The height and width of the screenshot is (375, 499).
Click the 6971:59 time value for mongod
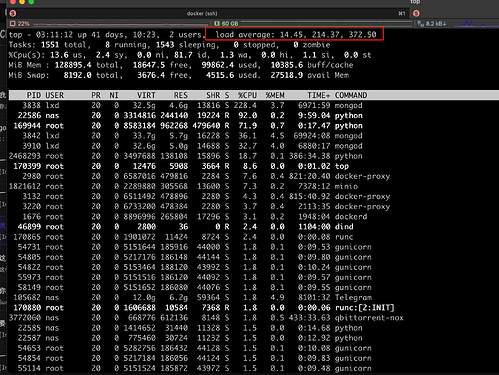[314, 105]
